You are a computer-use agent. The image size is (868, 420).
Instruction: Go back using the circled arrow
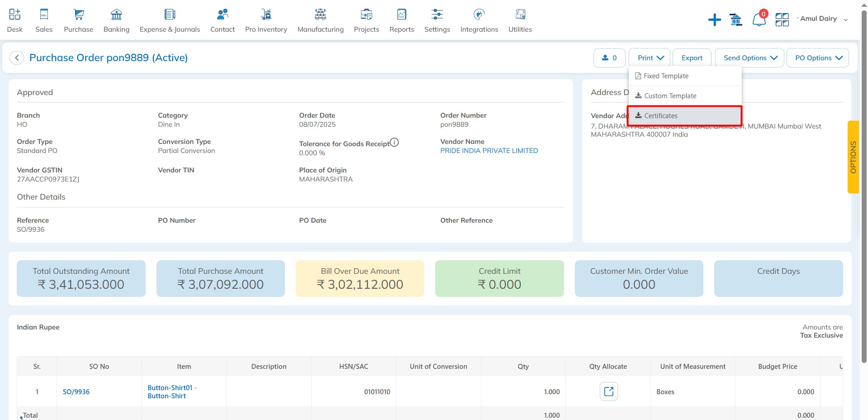click(17, 58)
